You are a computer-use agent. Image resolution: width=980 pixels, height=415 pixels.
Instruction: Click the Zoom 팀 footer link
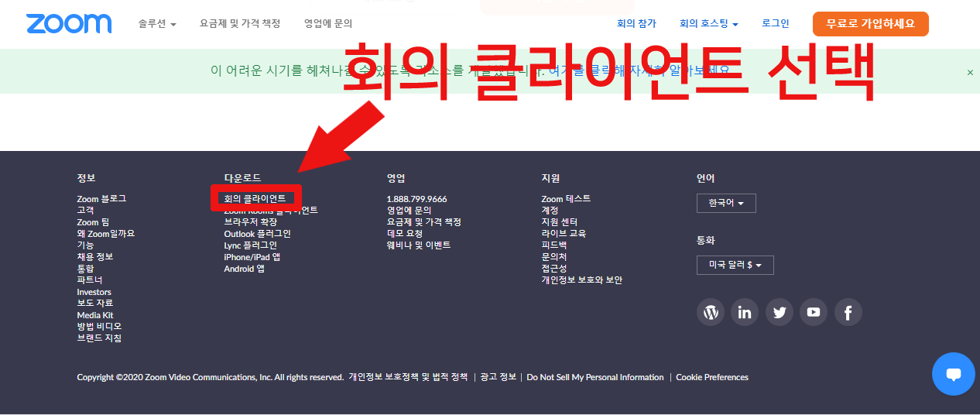tap(93, 221)
